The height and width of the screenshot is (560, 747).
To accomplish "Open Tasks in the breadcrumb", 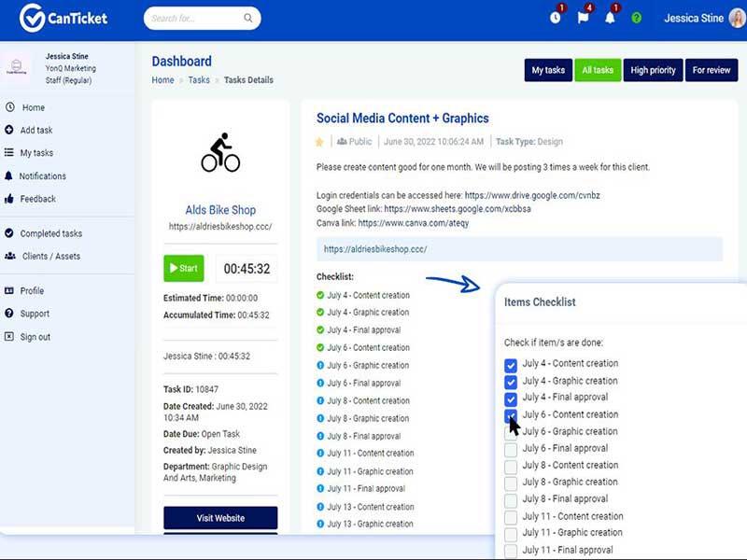I will point(199,80).
